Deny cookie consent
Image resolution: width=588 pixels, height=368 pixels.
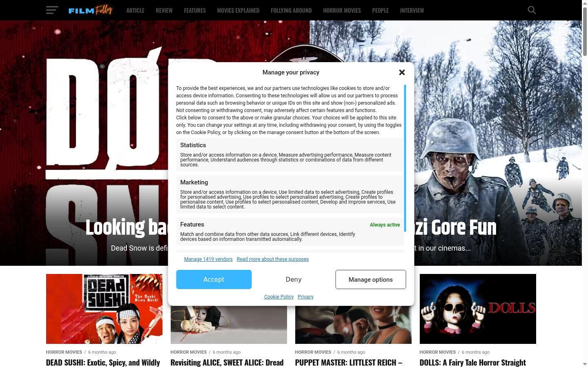(294, 279)
